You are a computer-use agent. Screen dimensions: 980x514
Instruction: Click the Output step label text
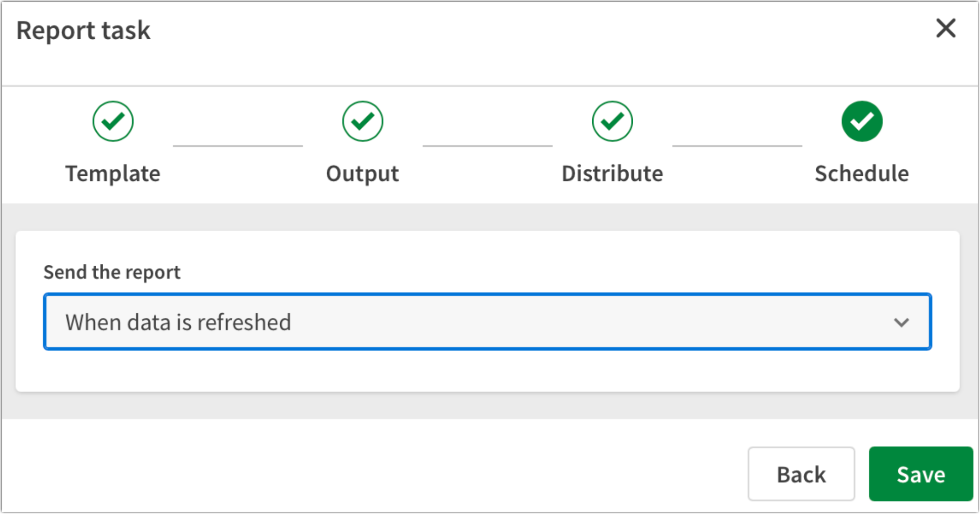[362, 173]
